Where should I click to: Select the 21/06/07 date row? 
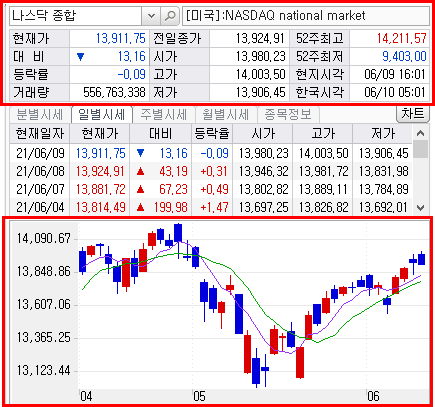tap(211, 189)
